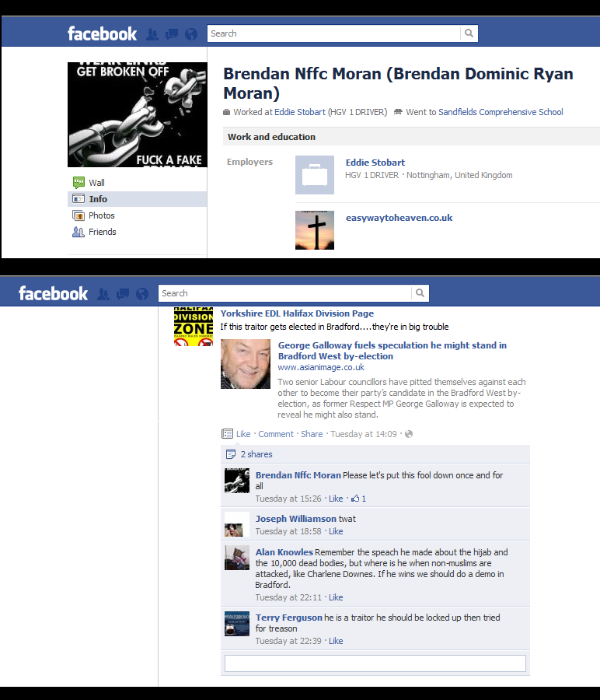Click the empty comment box below Terry's comment
Viewport: 600px width, 700px height.
(375, 663)
